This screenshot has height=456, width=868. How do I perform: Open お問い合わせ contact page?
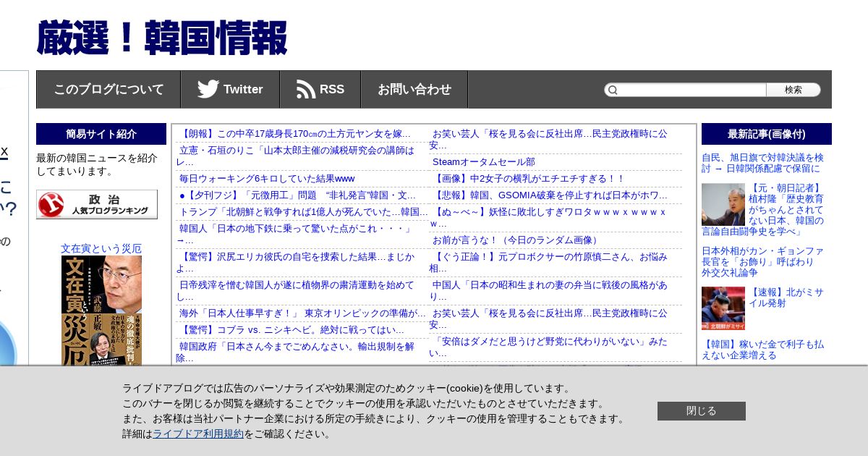click(x=414, y=89)
